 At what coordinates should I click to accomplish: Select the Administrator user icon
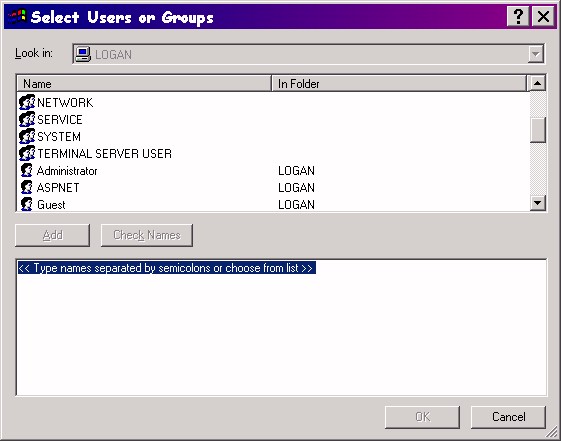click(x=26, y=171)
